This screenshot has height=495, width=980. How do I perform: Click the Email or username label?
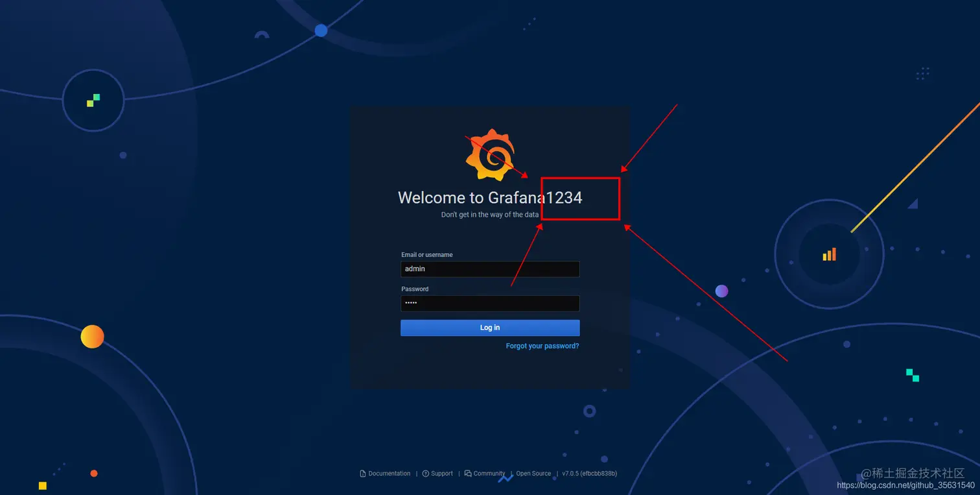427,255
